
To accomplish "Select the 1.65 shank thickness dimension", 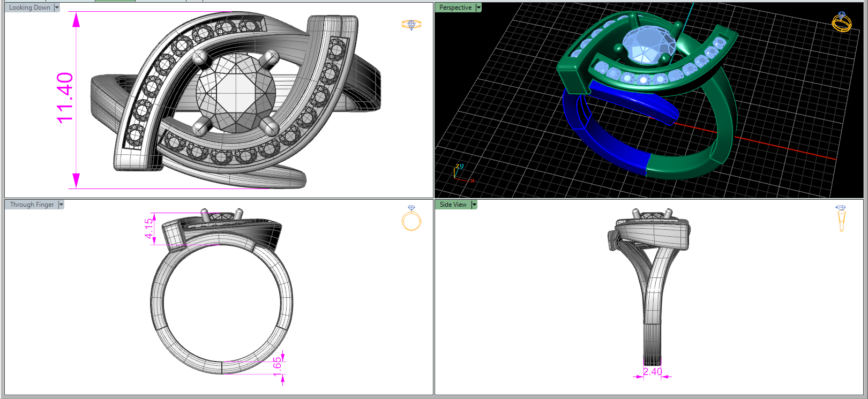I will pos(276,367).
